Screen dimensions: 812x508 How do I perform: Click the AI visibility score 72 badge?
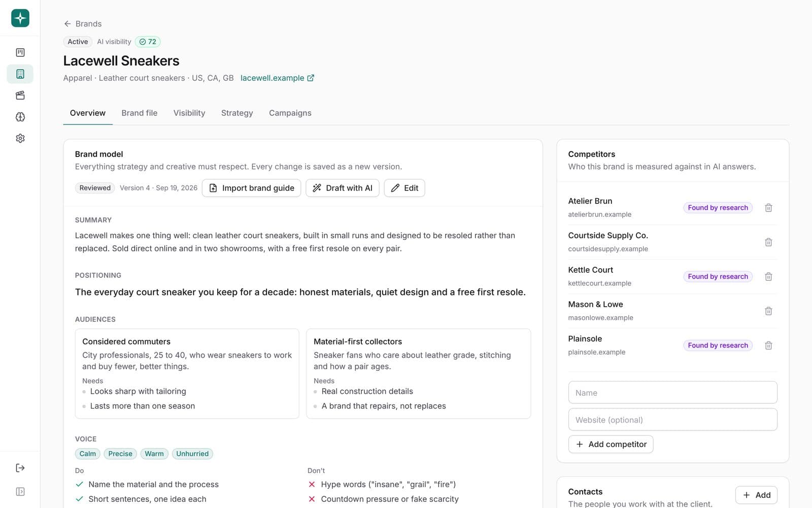[x=148, y=42]
